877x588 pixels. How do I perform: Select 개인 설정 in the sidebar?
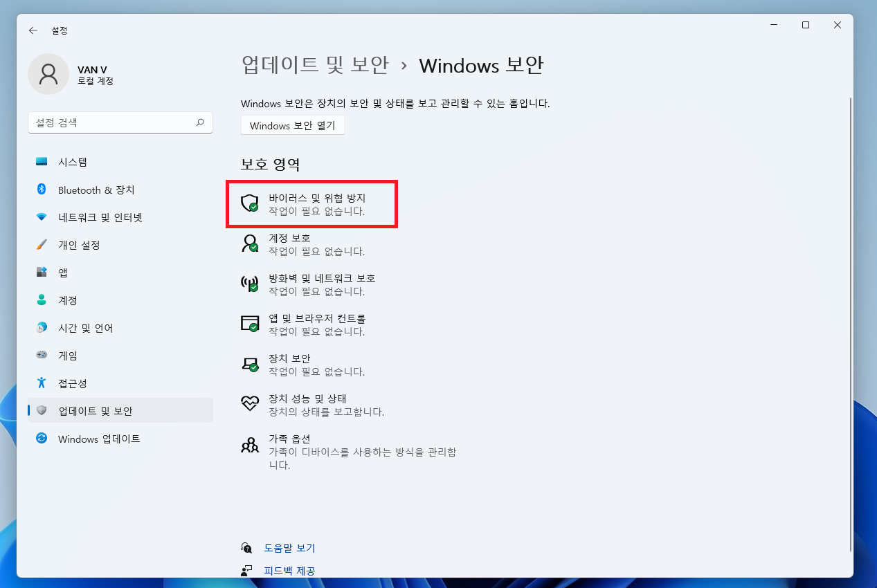coord(120,245)
